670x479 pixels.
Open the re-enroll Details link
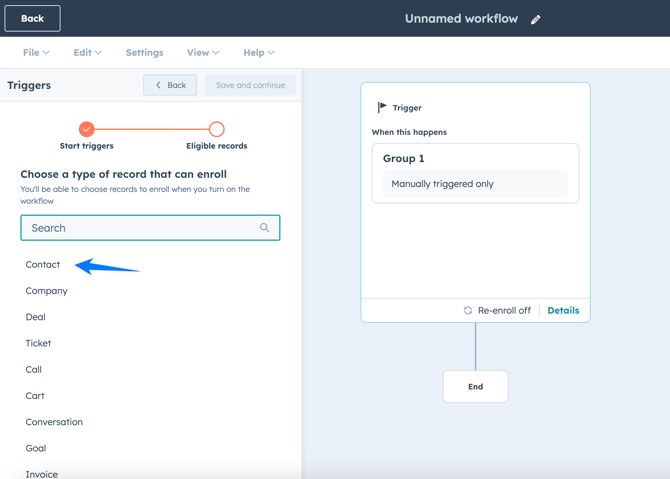pyautogui.click(x=563, y=311)
